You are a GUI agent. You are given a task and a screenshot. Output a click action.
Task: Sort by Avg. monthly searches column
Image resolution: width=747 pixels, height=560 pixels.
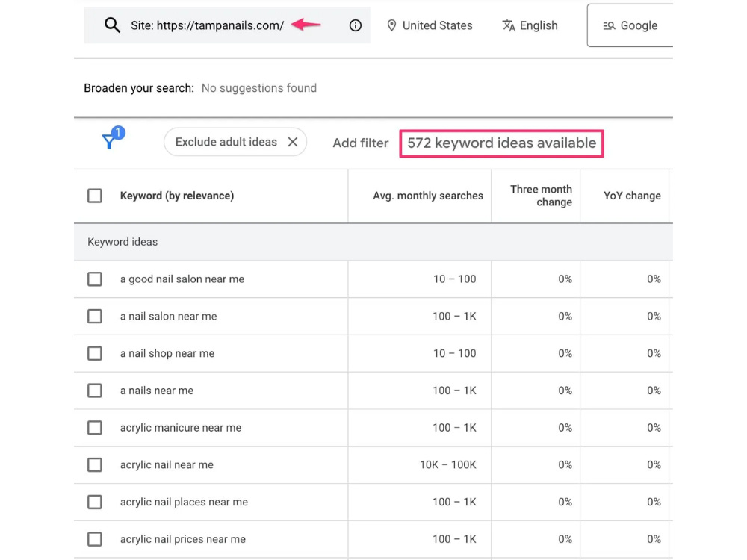click(x=428, y=196)
